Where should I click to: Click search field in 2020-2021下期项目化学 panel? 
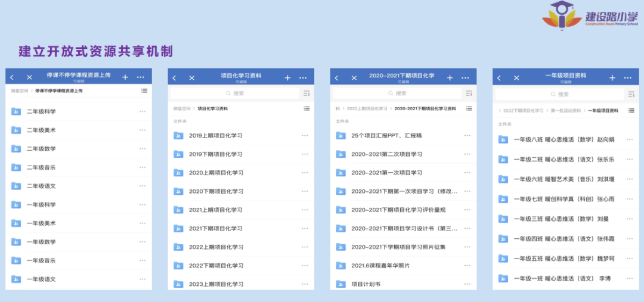coord(397,94)
